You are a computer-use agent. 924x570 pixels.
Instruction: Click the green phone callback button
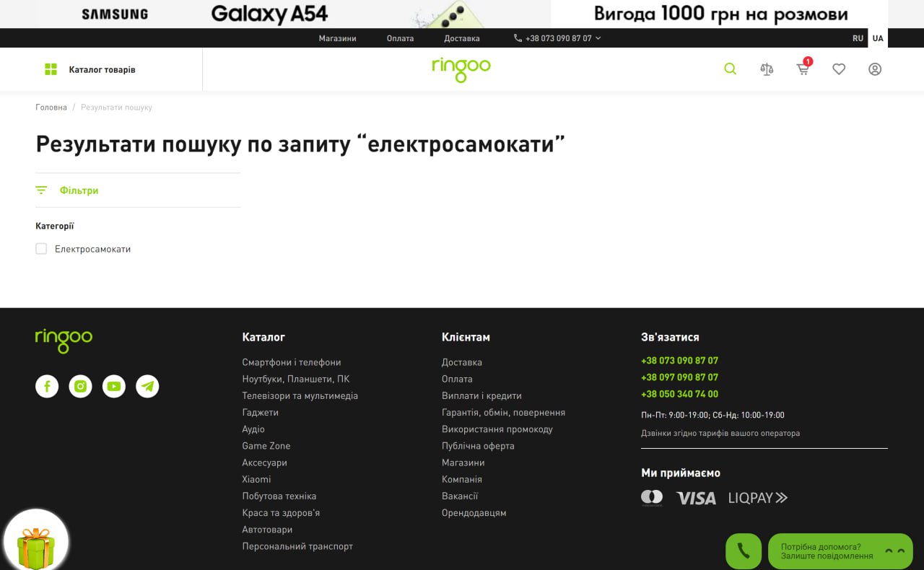[743, 551]
